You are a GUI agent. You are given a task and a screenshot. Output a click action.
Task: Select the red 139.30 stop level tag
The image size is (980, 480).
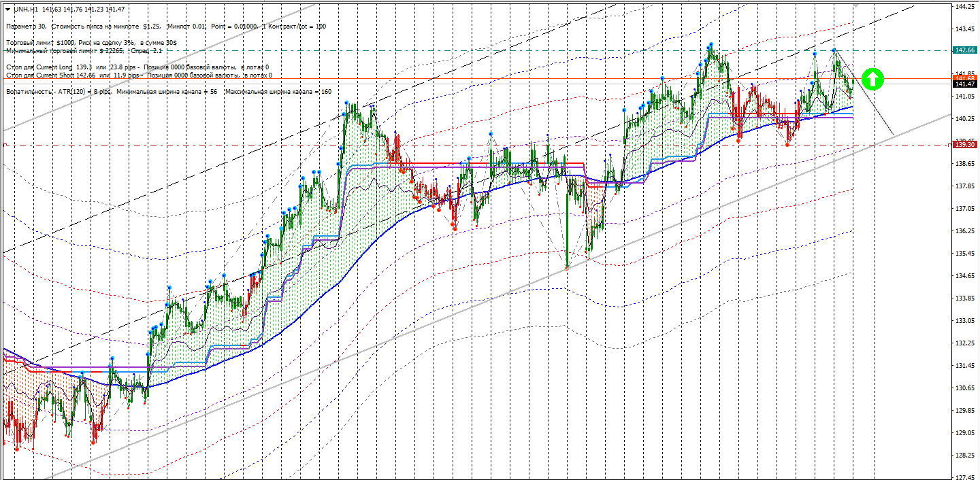tap(966, 145)
